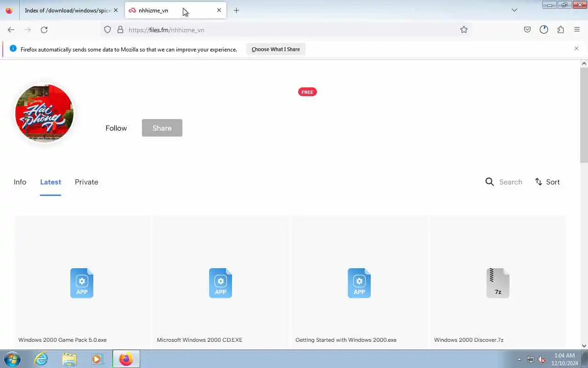Open the Sort options

coord(548,182)
